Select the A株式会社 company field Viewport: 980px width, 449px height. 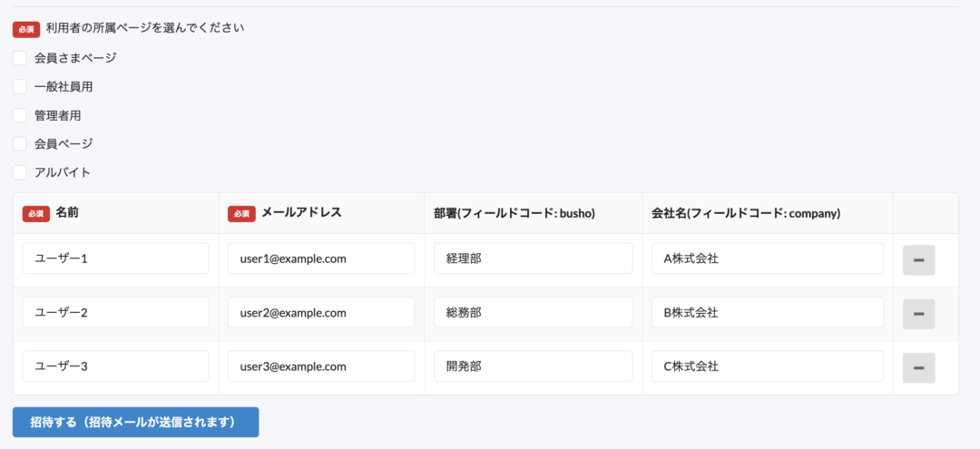(x=768, y=259)
